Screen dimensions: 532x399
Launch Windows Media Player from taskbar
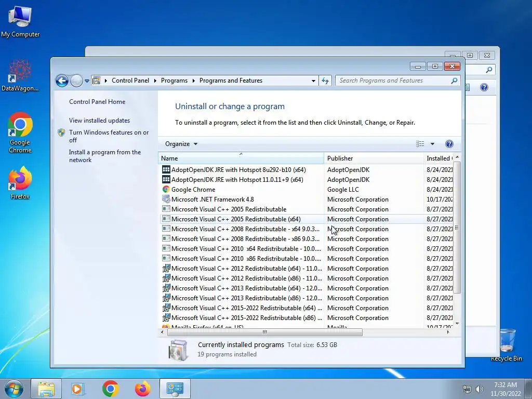(x=77, y=389)
